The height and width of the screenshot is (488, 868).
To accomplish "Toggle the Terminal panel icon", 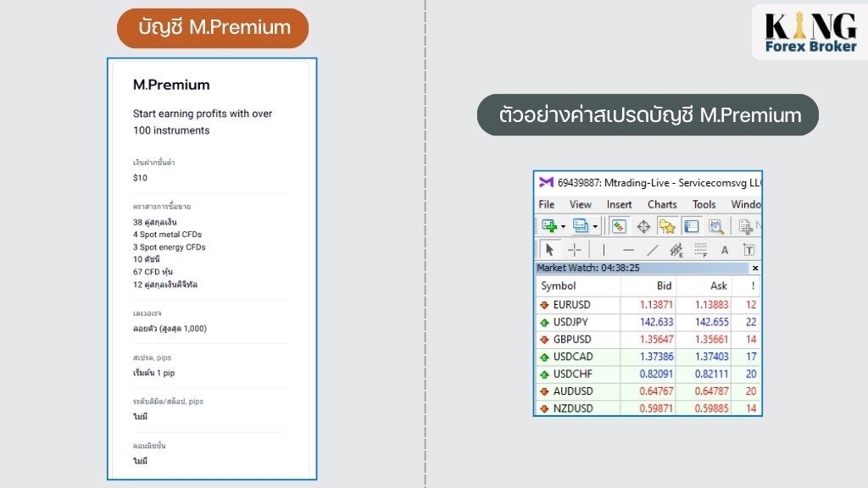I will (691, 225).
